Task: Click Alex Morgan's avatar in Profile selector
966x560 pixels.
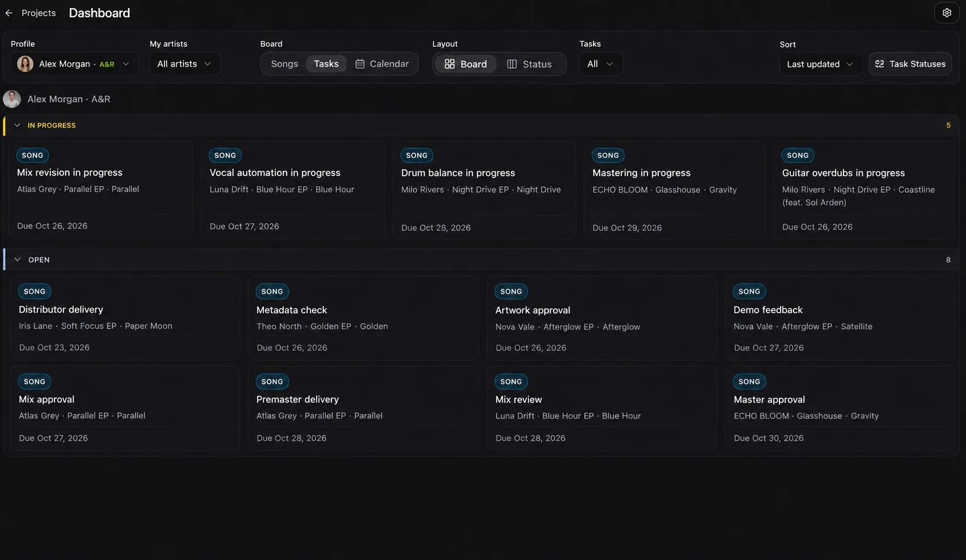Action: (x=25, y=64)
